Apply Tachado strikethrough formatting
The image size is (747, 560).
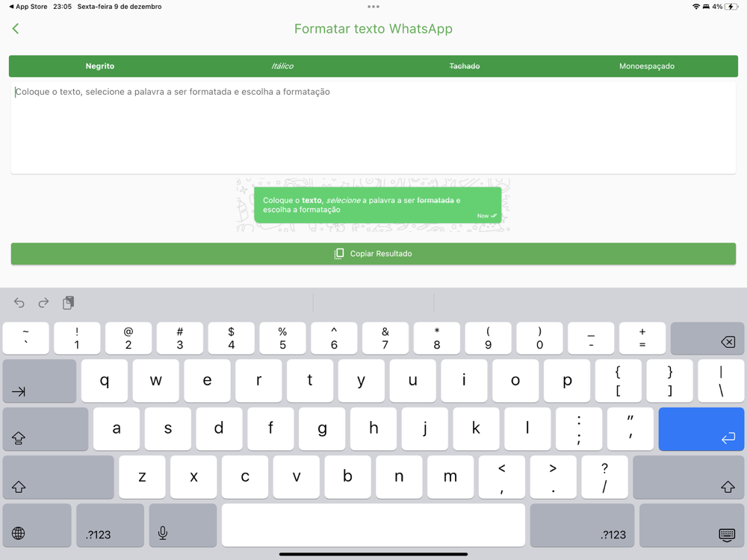[x=465, y=66]
